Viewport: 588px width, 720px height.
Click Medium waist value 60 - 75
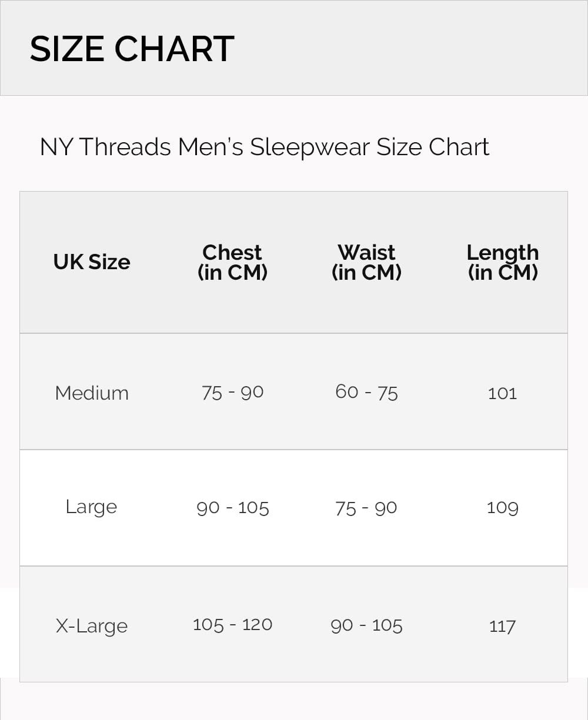point(366,392)
